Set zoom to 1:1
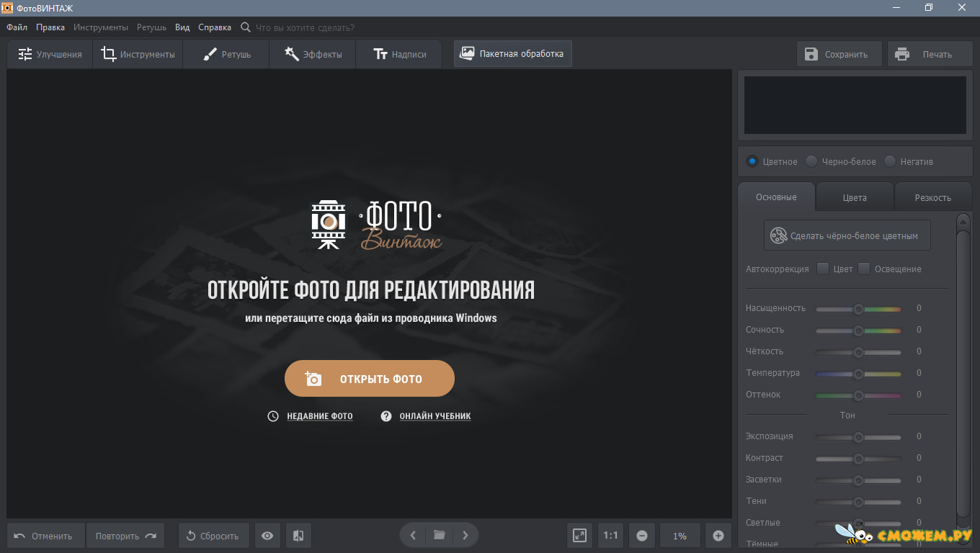The height and width of the screenshot is (553, 980). tap(610, 536)
